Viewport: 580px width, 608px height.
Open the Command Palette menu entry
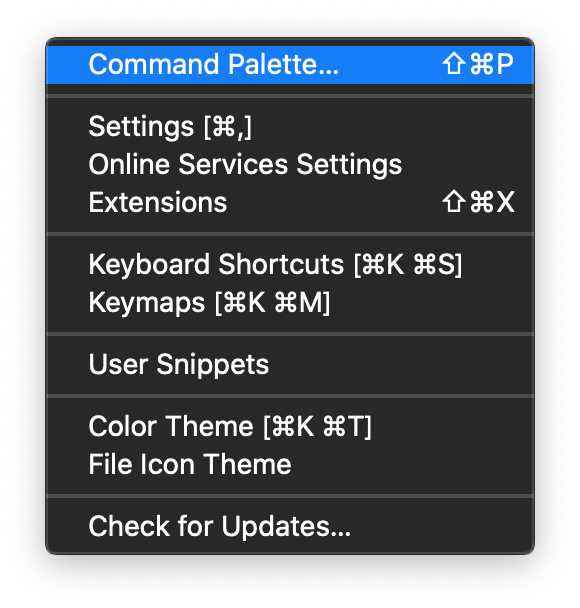290,64
